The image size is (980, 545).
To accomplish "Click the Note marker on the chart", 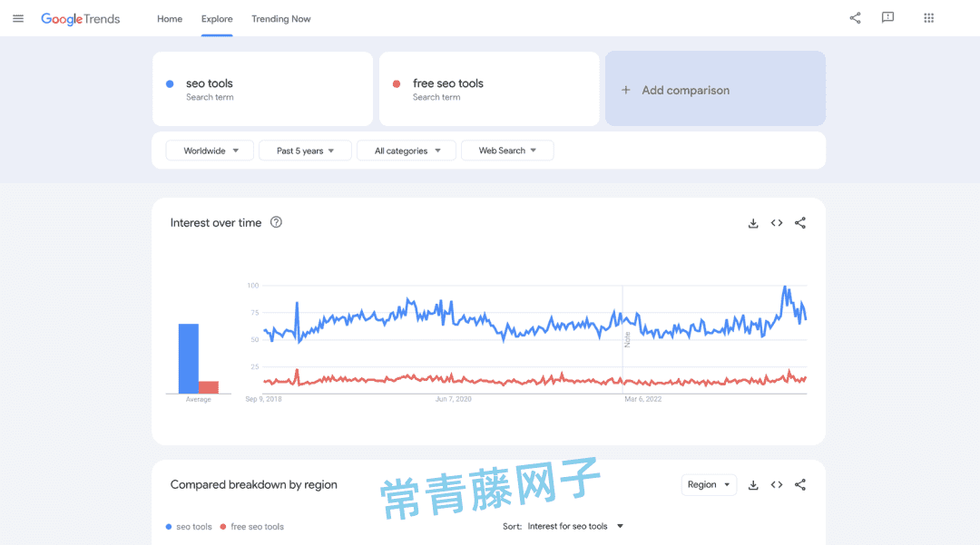I will 627,340.
